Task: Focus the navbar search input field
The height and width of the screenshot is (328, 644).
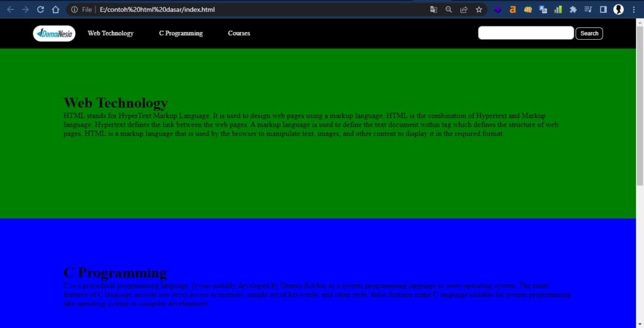Action: click(x=526, y=33)
